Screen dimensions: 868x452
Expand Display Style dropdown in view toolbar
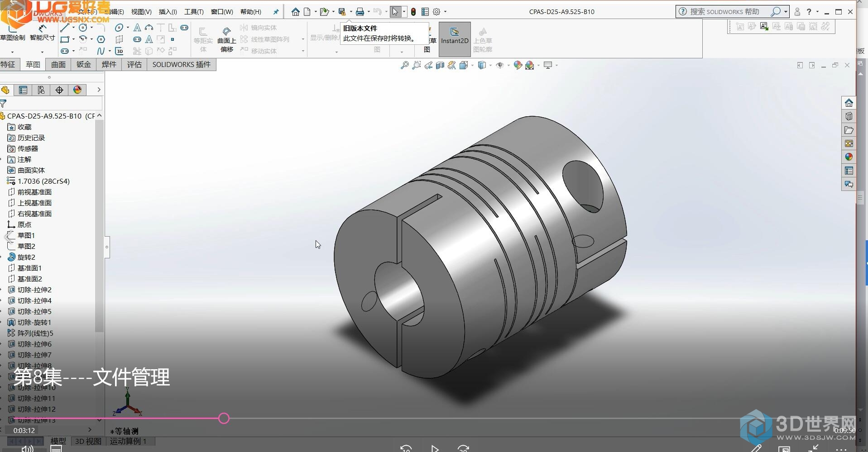[x=490, y=65]
